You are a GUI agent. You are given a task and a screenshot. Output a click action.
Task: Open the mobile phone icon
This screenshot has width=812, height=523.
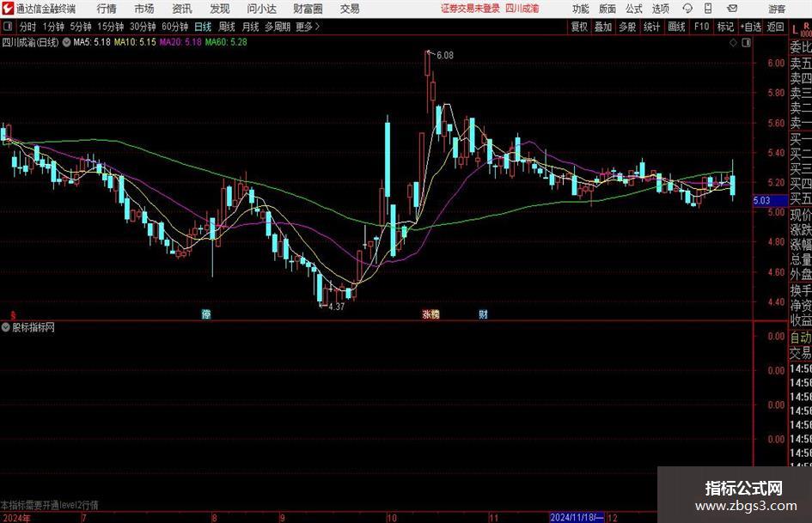708,9
